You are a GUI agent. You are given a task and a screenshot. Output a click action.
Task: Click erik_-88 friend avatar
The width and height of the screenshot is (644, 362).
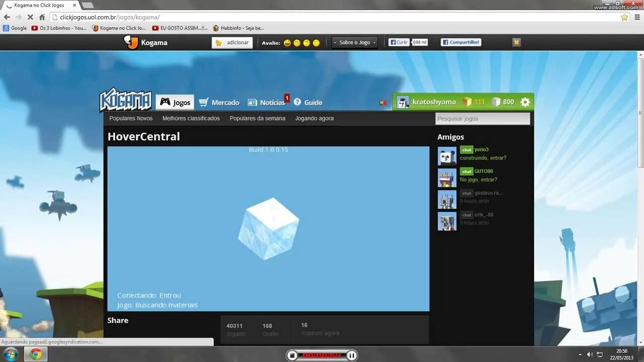pos(447,221)
